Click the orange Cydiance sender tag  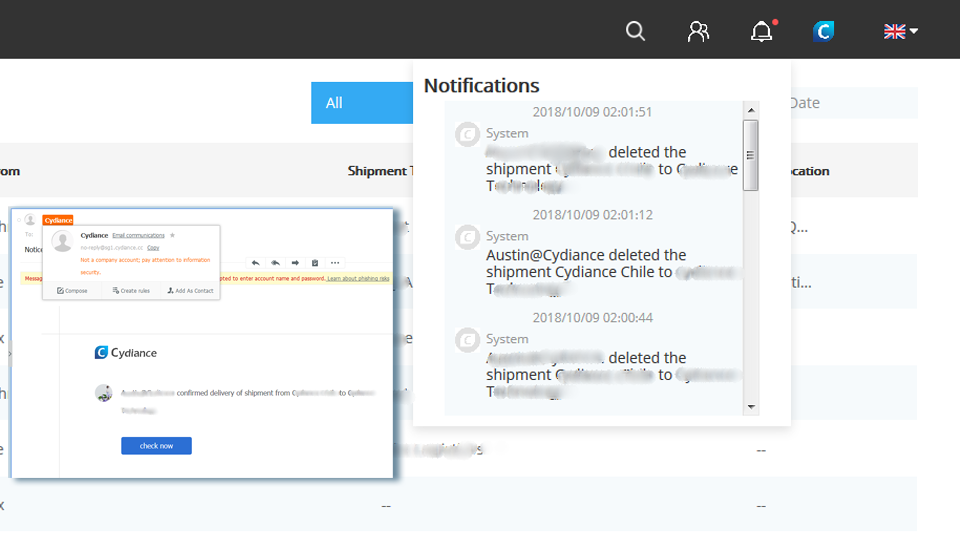tap(58, 220)
